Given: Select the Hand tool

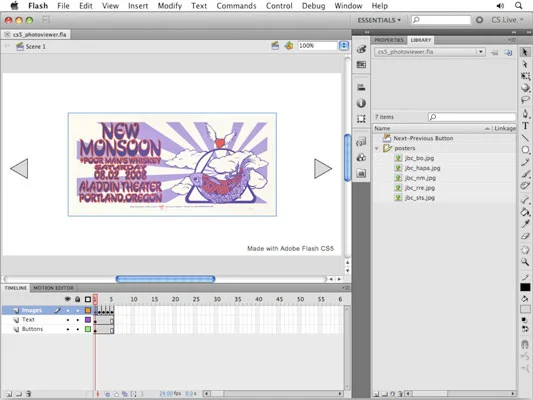Looking at the screenshot, I should (x=525, y=250).
